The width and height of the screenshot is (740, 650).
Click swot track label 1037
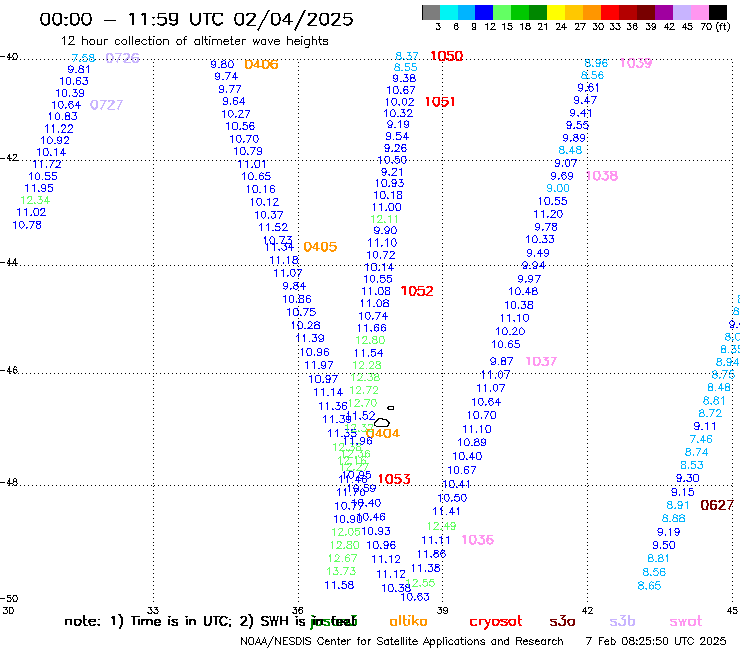point(541,362)
